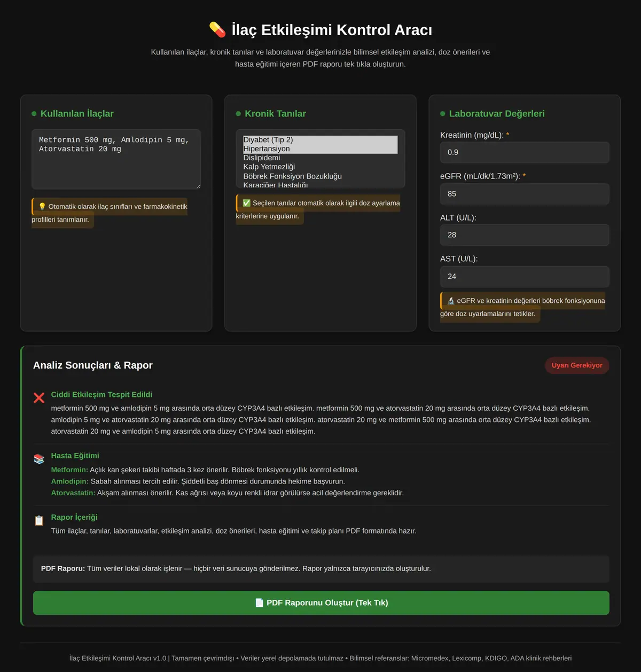Viewport: 641px width, 672px height.
Task: Click the pill icon in the page title
Action: (217, 30)
